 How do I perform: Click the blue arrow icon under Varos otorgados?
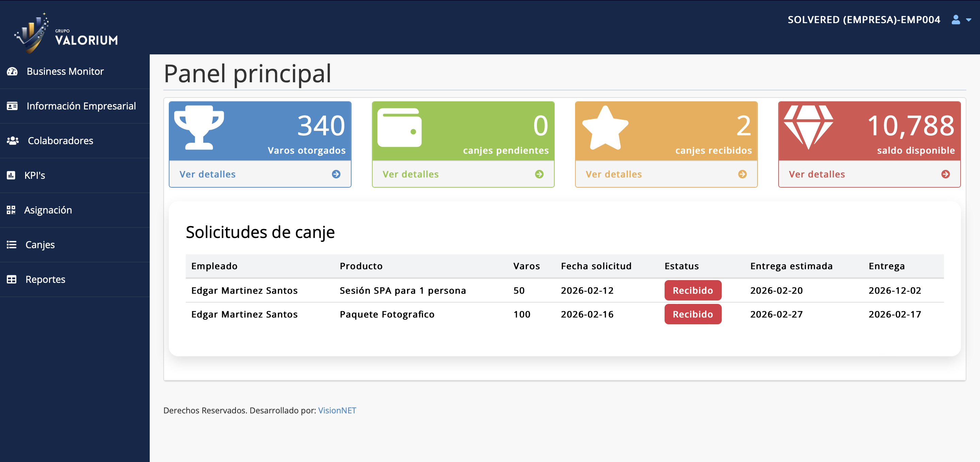(336, 174)
